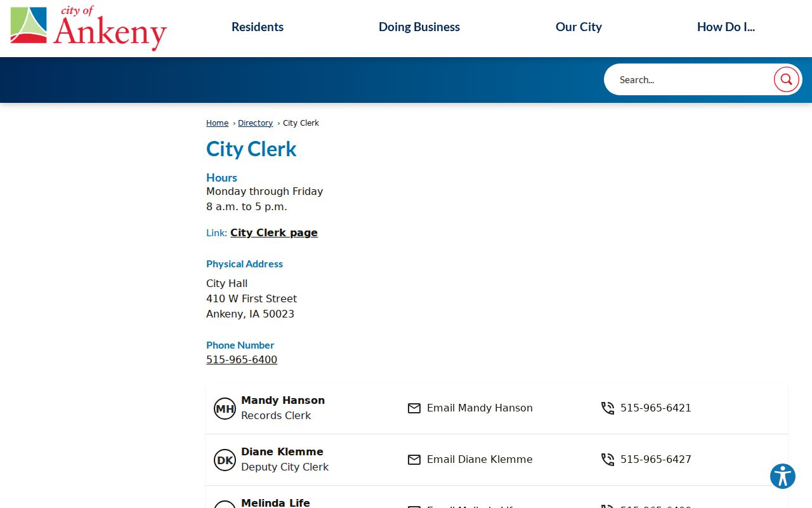Click the Records Clerk title text
This screenshot has width=812, height=508.
(276, 415)
